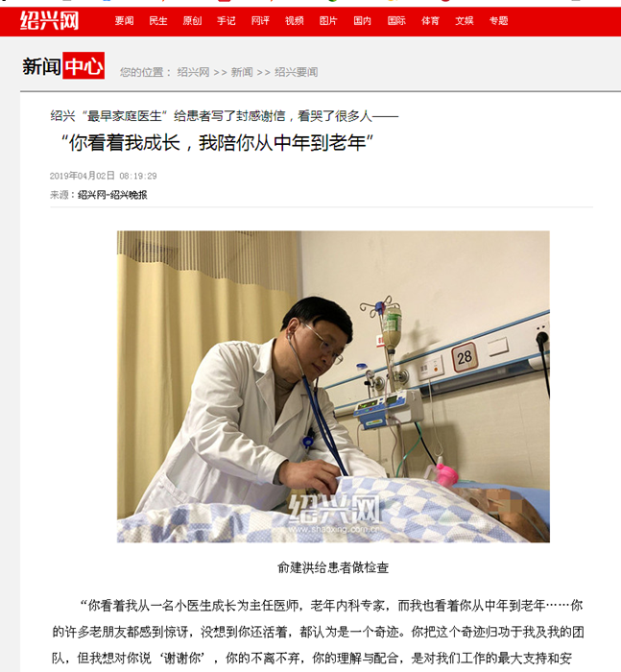Image resolution: width=621 pixels, height=672 pixels.
Task: Open the 民生 navigation item
Action: 158,20
